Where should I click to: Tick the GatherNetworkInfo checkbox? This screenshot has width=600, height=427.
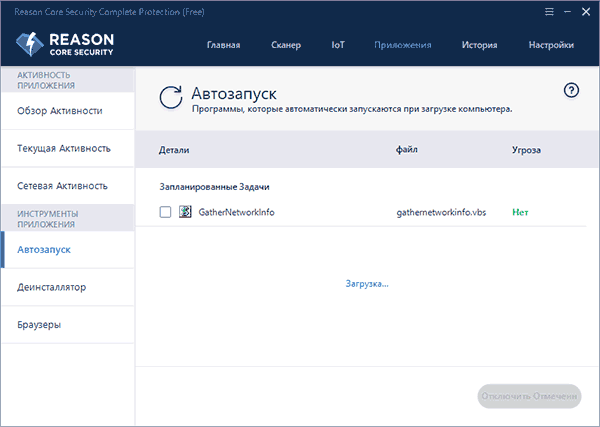tap(166, 212)
